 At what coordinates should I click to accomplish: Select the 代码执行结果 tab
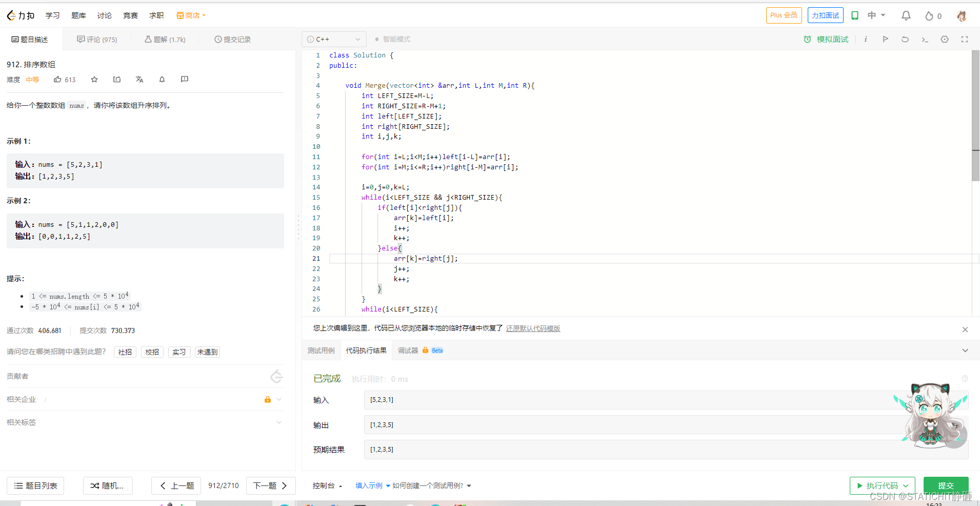coord(366,351)
